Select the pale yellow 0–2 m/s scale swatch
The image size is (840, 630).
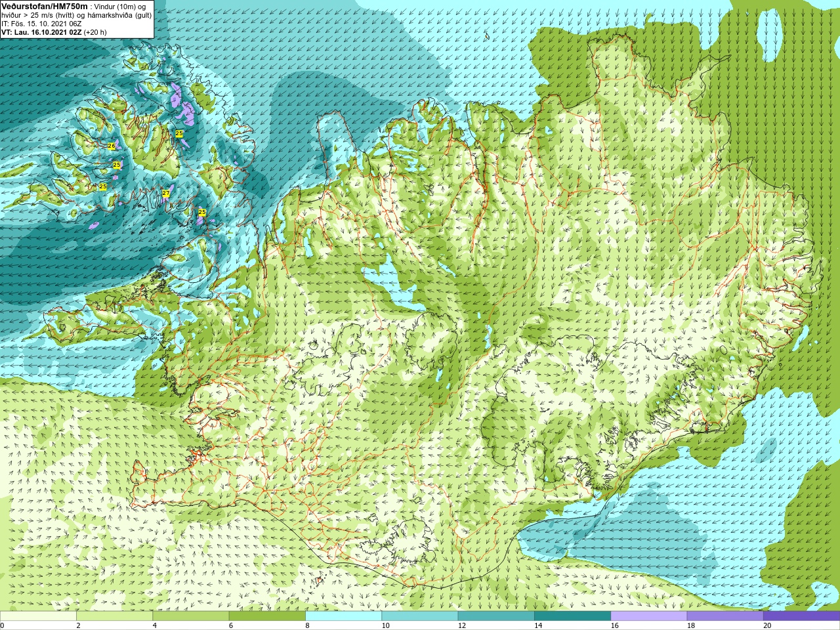(38, 616)
